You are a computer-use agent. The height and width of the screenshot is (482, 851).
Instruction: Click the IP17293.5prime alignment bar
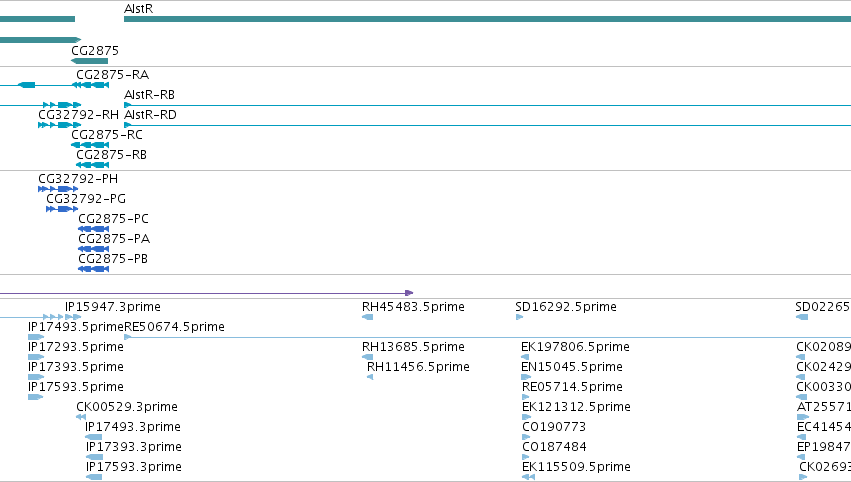click(x=36, y=357)
